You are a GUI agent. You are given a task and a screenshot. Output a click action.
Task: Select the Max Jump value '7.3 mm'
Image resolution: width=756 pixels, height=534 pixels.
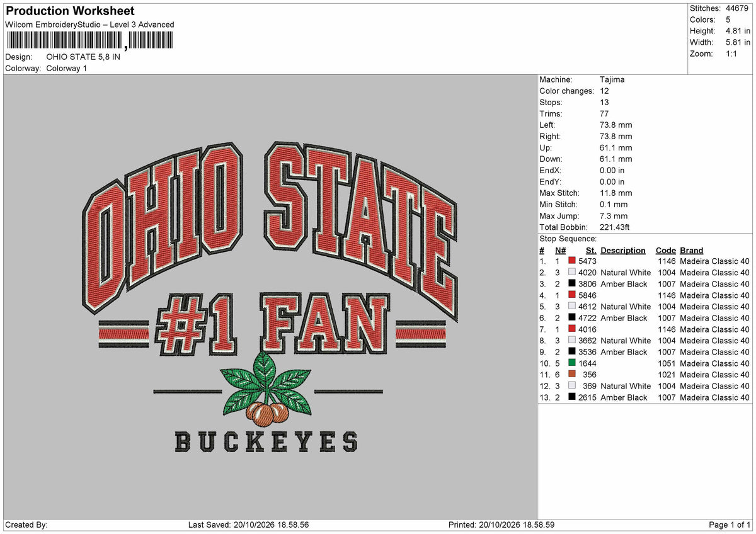tap(614, 216)
